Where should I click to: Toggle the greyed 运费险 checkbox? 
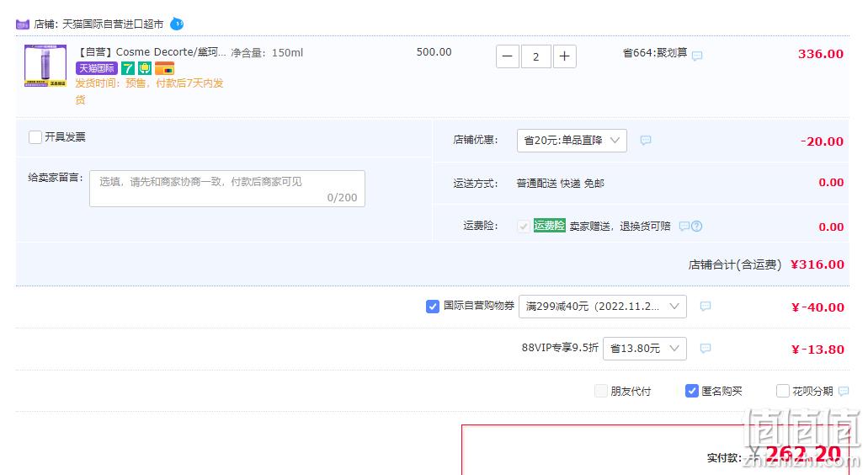pyautogui.click(x=523, y=226)
